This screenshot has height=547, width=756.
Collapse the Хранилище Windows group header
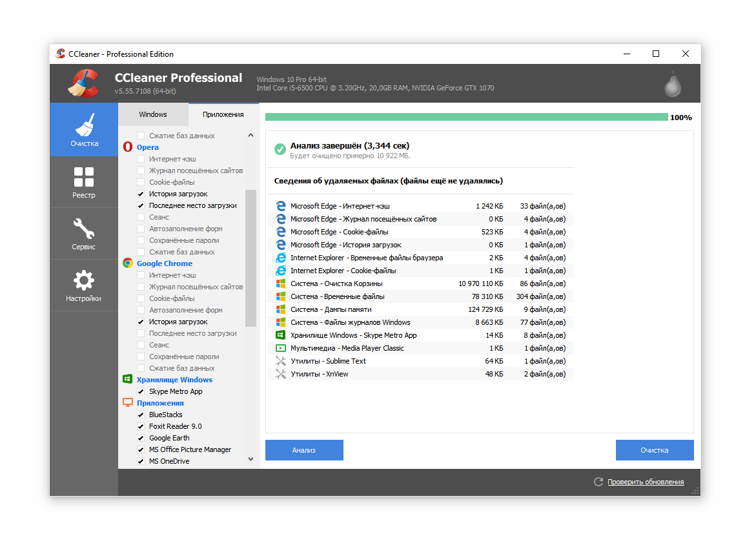(174, 380)
